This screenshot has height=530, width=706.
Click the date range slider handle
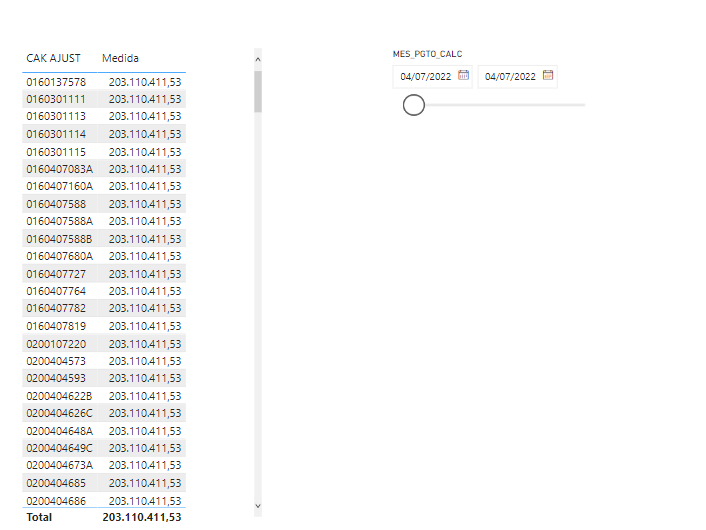[414, 105]
